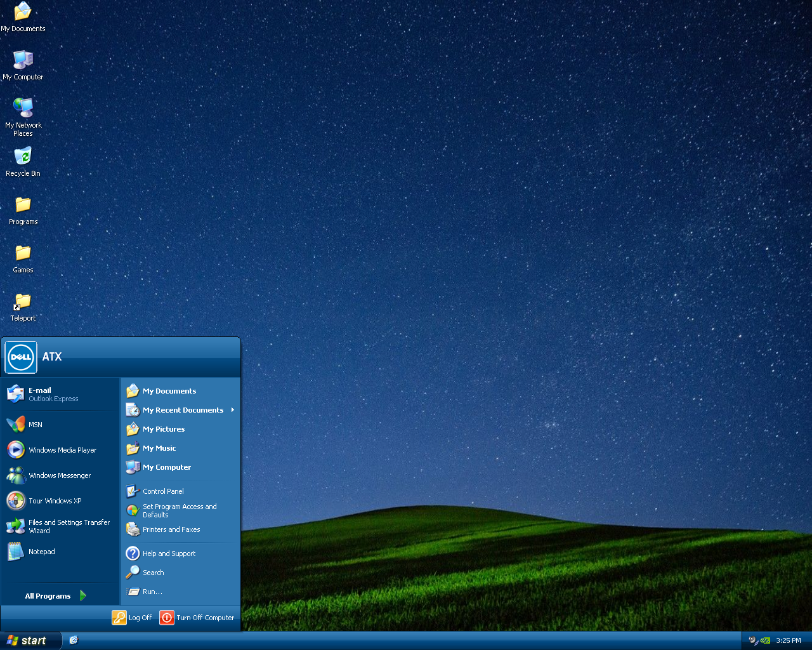Open My Documents desktop icon
Viewport: 812px width, 650px height.
point(23,17)
